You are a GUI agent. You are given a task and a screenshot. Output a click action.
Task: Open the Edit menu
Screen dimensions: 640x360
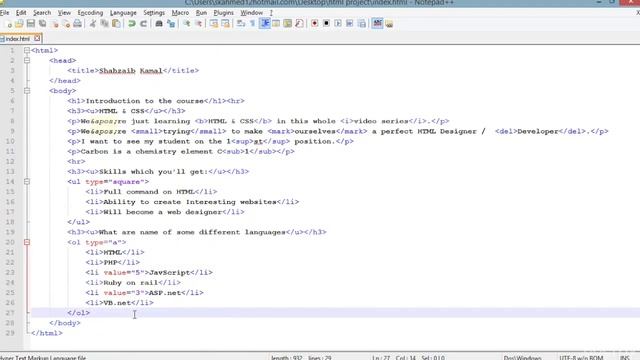[21, 13]
